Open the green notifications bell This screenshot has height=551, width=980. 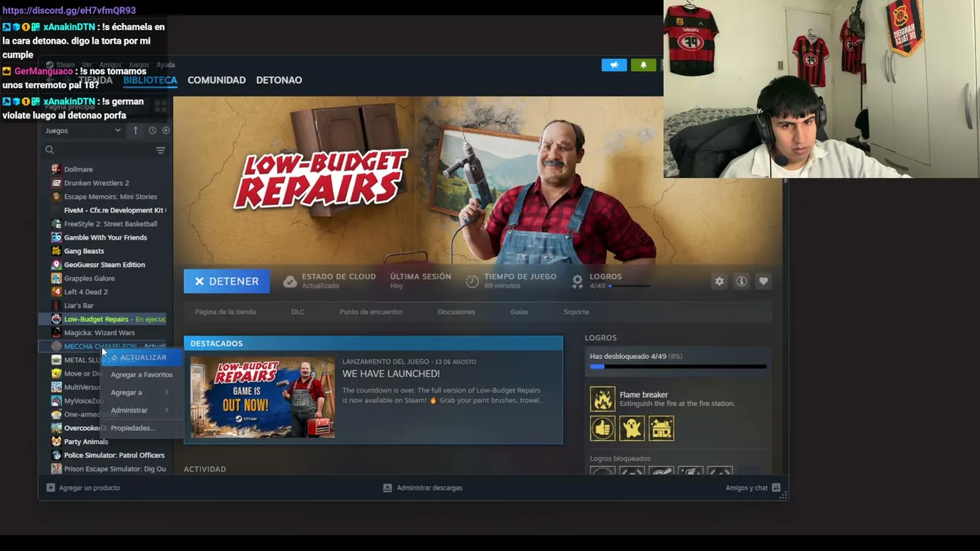[x=643, y=65]
